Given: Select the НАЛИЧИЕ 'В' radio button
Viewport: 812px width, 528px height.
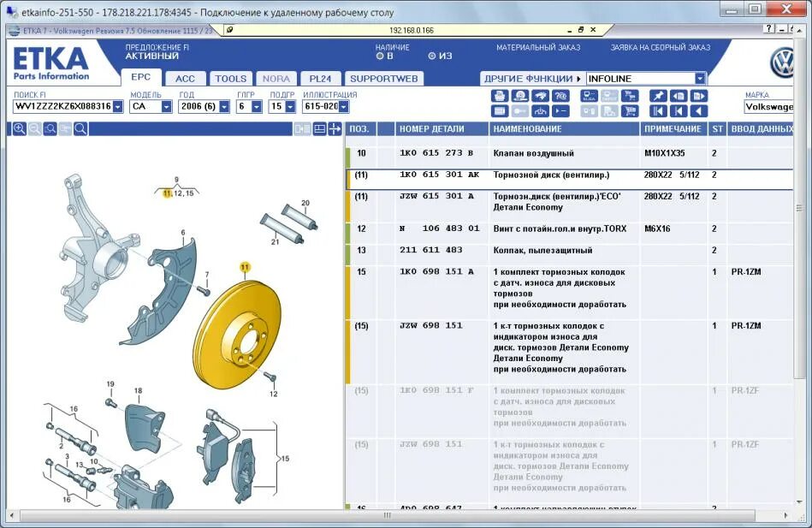Looking at the screenshot, I should 380,56.
